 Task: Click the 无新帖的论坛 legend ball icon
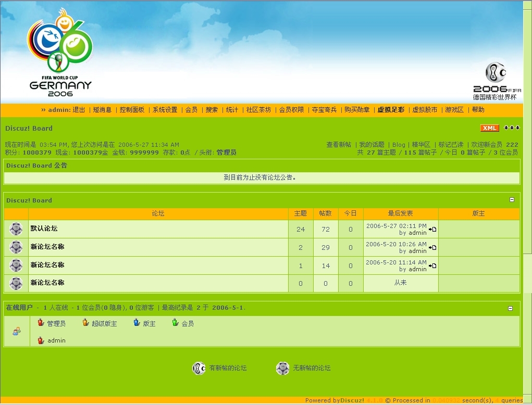click(282, 368)
